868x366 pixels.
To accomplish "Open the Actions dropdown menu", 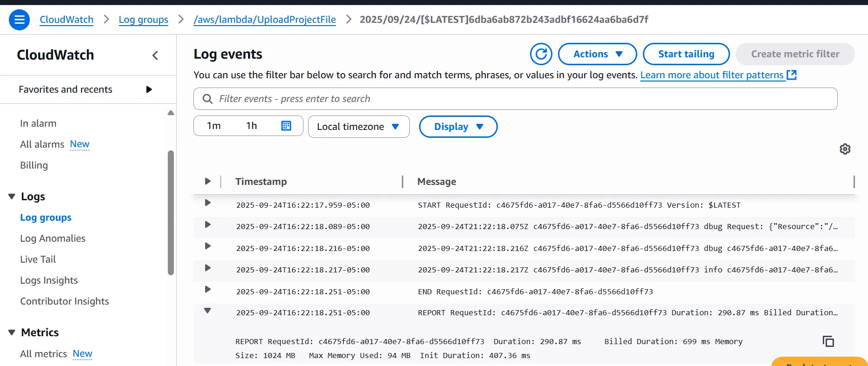I will point(597,54).
